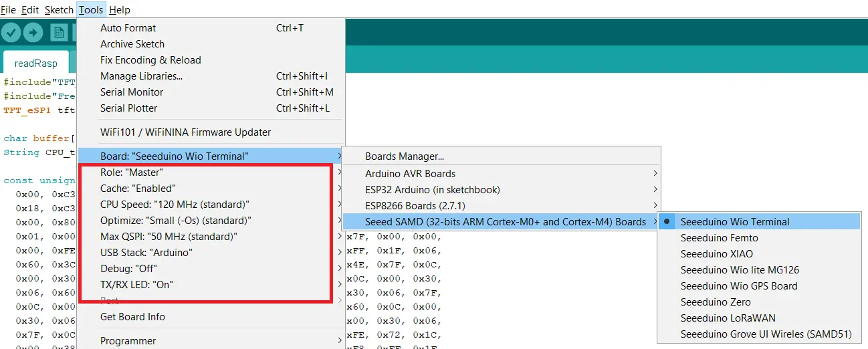Expand the TX/RX LED: "On" option
This screenshot has height=349, width=868.
tap(211, 285)
